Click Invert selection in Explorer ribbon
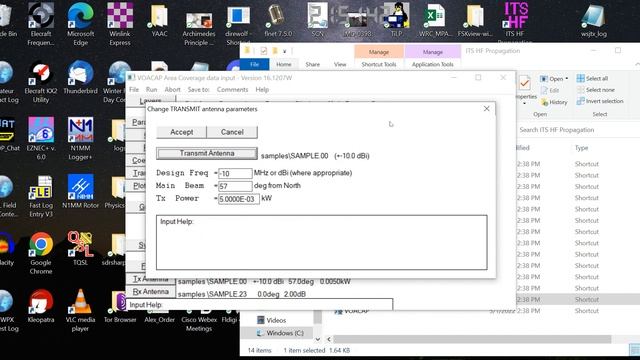 [600, 101]
